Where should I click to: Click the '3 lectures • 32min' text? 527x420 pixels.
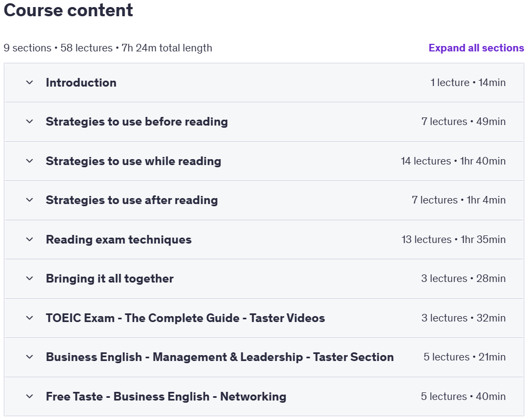464,318
